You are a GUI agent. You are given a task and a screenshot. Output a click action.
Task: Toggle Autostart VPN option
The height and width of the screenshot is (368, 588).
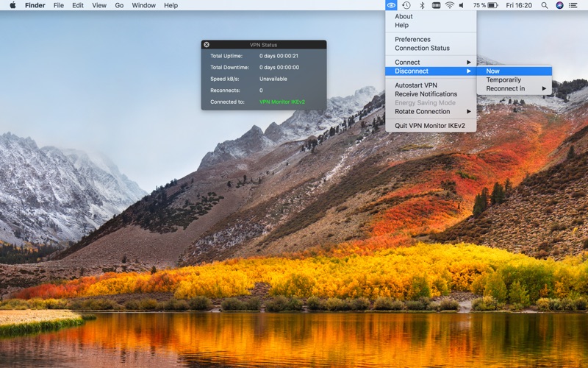tap(431, 85)
